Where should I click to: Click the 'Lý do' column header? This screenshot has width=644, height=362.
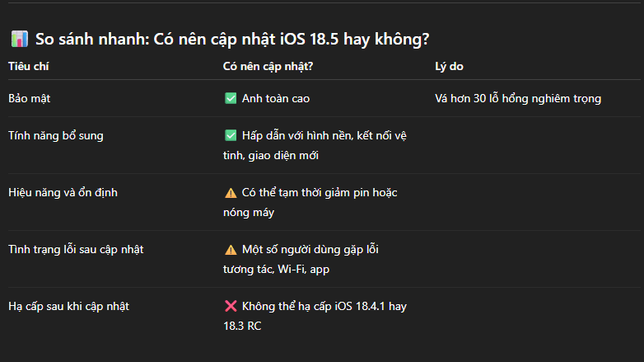450,66
